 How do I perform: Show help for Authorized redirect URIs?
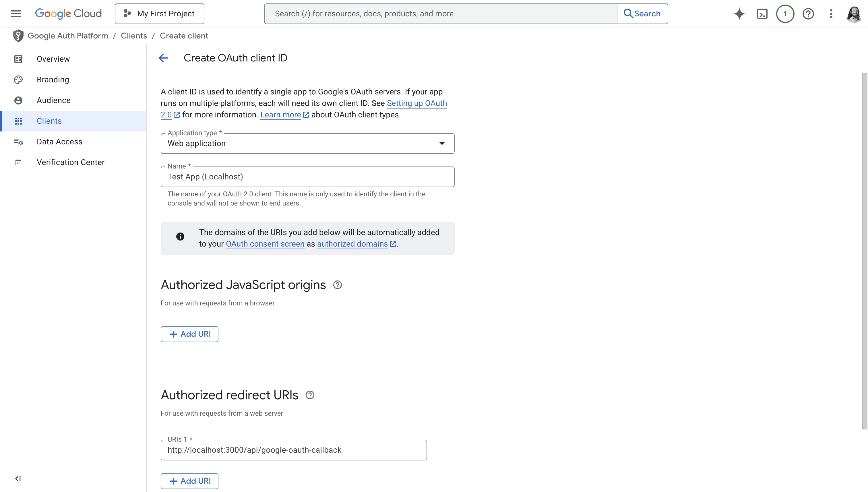tap(310, 395)
